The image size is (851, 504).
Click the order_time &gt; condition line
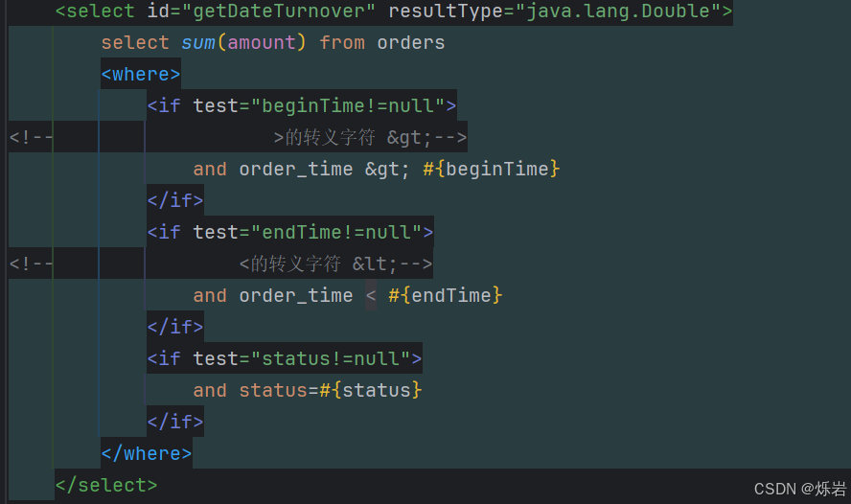point(376,170)
